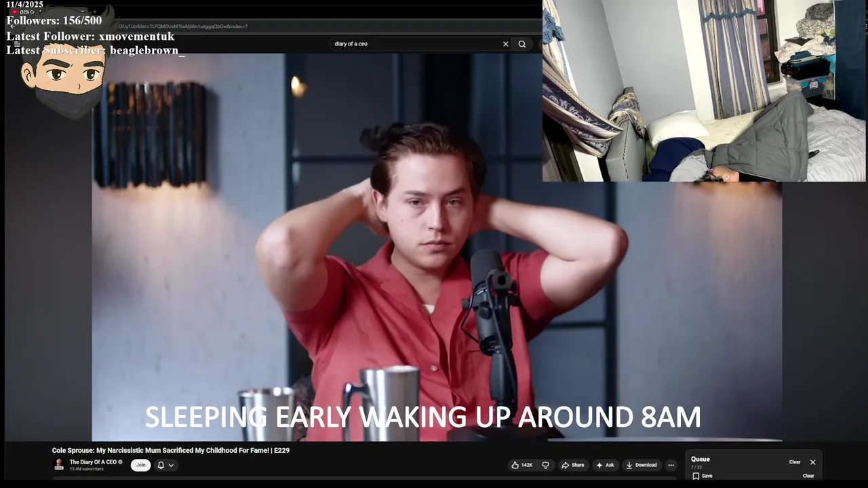Click the Cole Sprouse video player
This screenshot has width=868, height=488.
[x=437, y=247]
